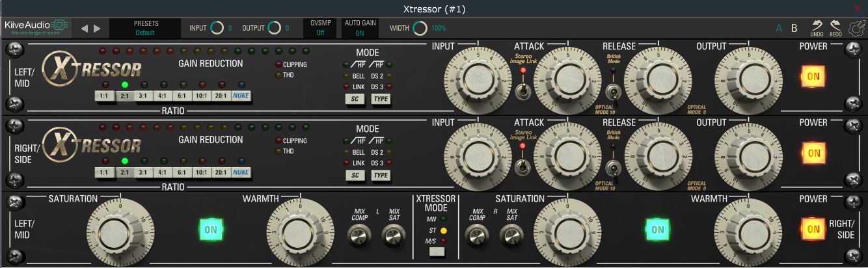Viewport: 868px width, 268px height.
Task: Click the TYPE button on Right/Side channel
Action: 381,175
